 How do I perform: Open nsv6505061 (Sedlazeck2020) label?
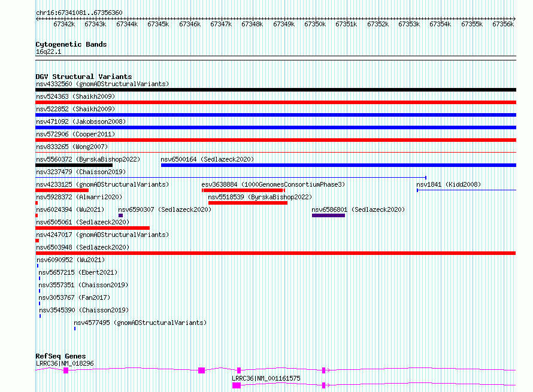coord(83,222)
